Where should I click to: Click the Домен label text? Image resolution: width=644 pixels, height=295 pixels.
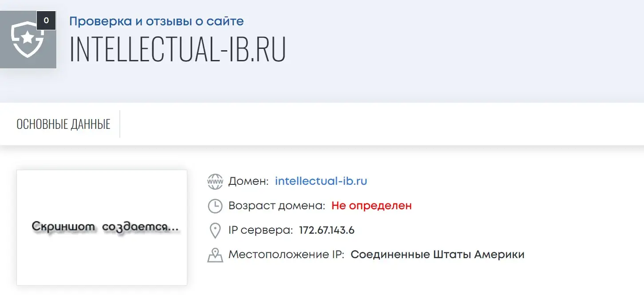pos(249,181)
